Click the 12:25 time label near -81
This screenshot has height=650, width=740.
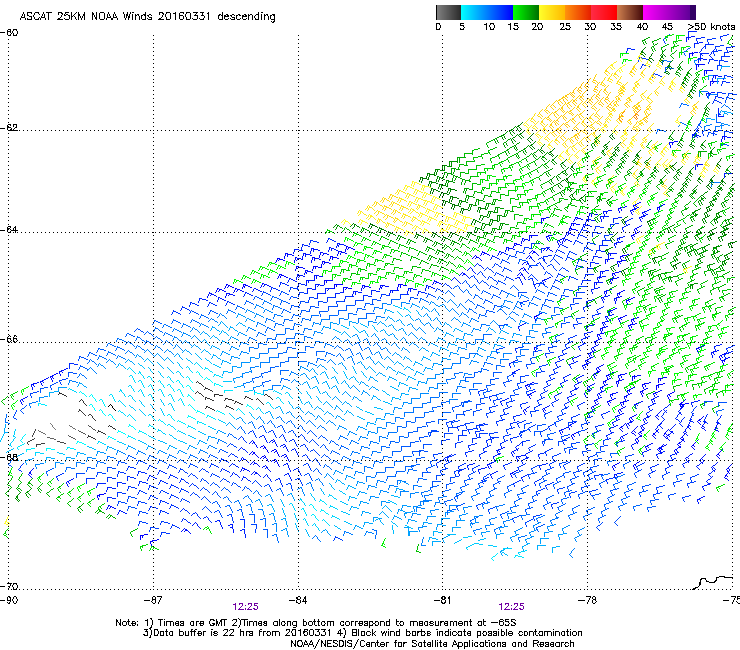512,607
